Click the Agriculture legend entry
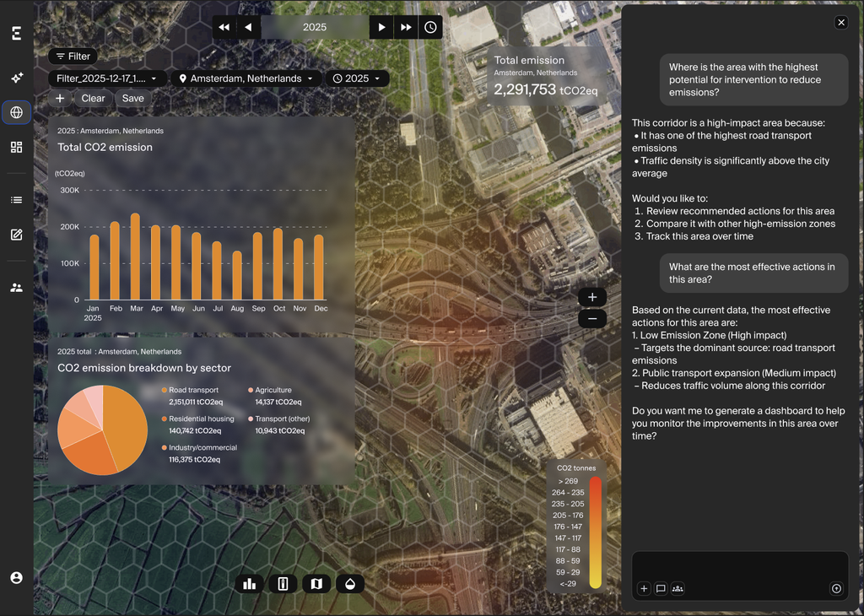864x616 pixels. [274, 396]
